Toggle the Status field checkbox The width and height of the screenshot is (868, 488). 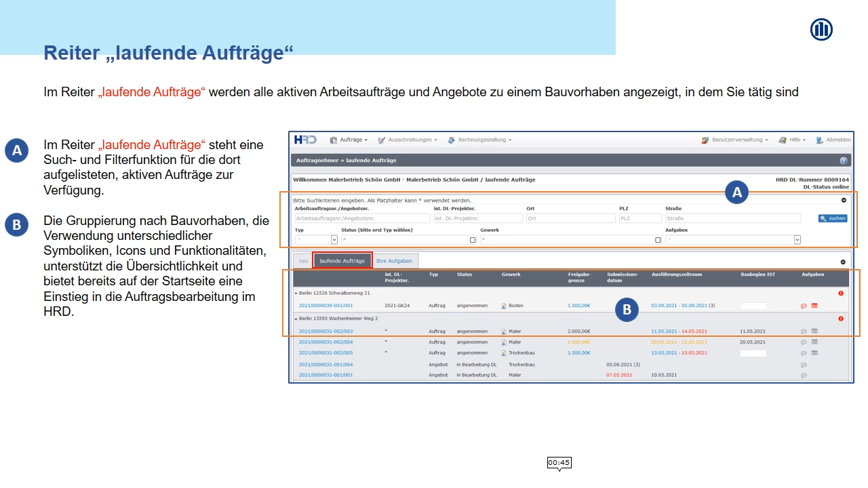click(473, 240)
